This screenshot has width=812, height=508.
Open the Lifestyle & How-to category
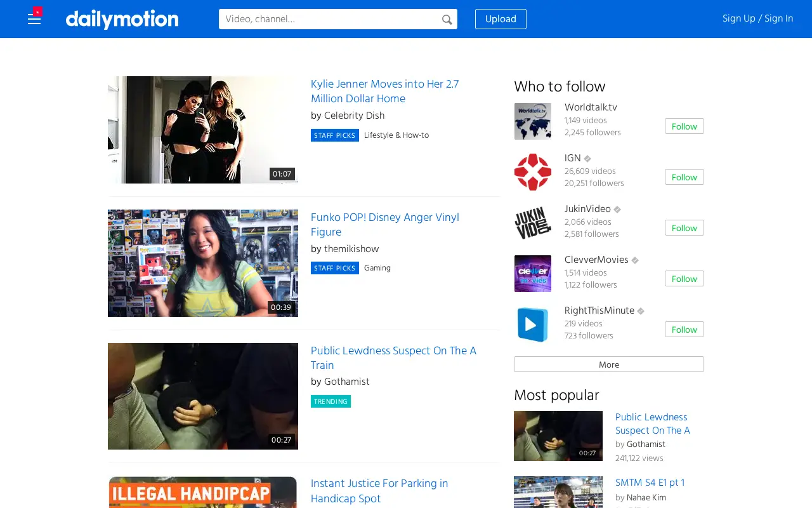pyautogui.click(x=396, y=135)
